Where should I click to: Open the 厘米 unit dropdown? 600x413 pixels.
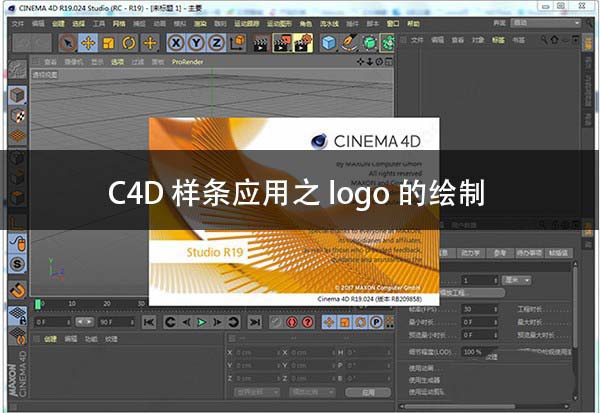517,280
